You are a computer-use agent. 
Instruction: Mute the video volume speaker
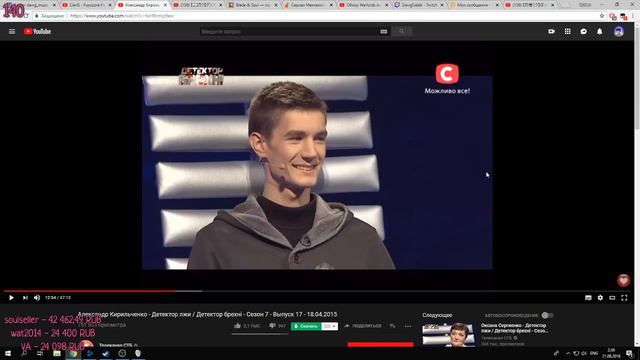coord(37,298)
